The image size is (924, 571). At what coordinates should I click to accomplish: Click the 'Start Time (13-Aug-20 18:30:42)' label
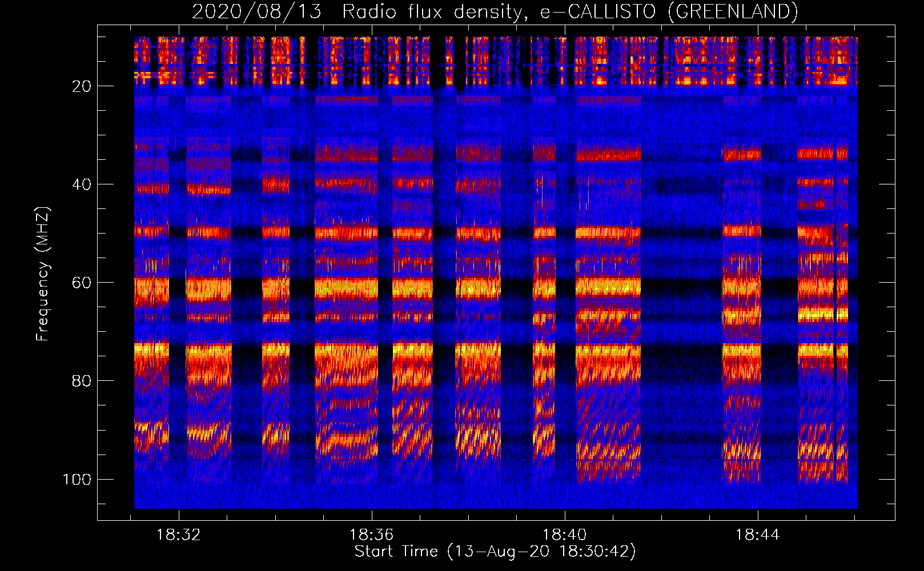(495, 552)
